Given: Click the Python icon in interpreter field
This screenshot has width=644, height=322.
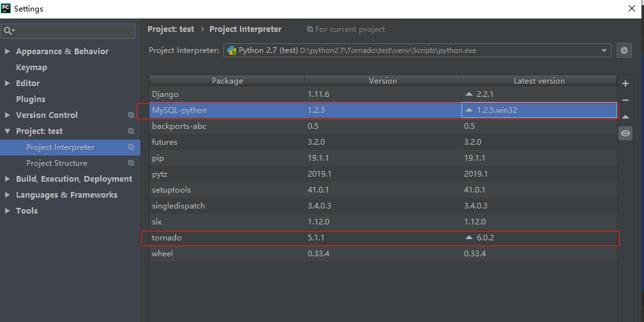Looking at the screenshot, I should [232, 50].
